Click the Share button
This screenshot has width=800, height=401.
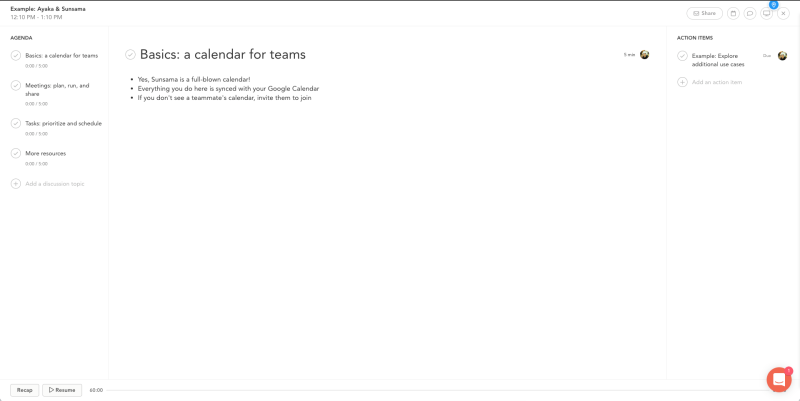tap(705, 14)
